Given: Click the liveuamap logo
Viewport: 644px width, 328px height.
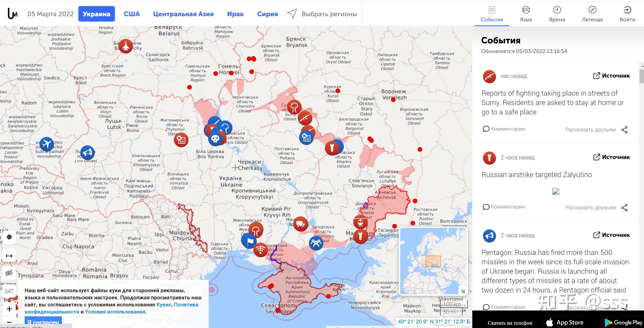Looking at the screenshot, I should (12, 14).
